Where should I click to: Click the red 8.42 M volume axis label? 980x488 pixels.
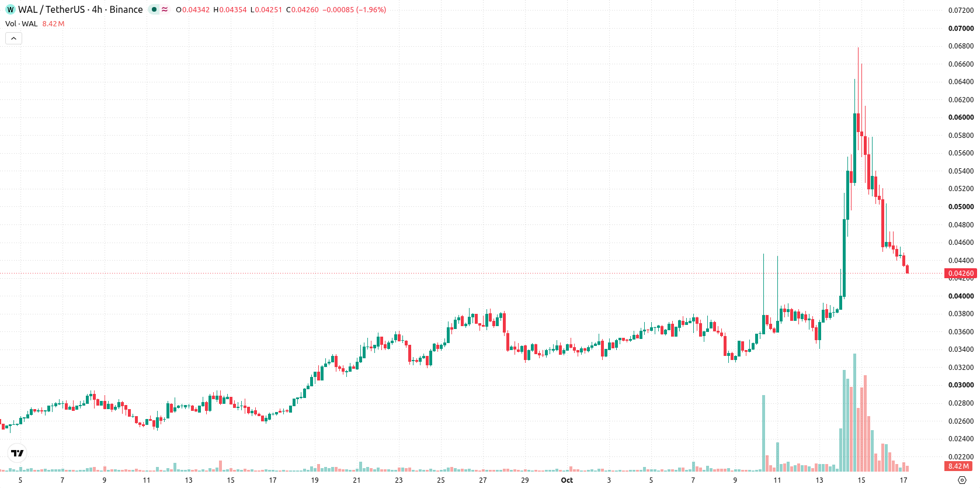pyautogui.click(x=958, y=466)
